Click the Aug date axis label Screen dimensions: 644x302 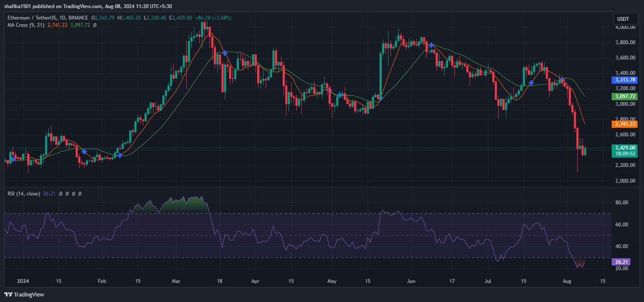coord(567,281)
